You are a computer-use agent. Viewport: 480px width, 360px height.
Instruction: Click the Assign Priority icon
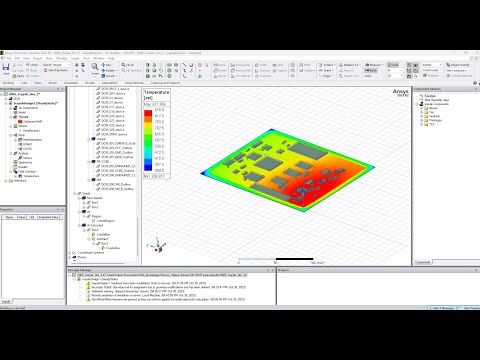[458, 65]
